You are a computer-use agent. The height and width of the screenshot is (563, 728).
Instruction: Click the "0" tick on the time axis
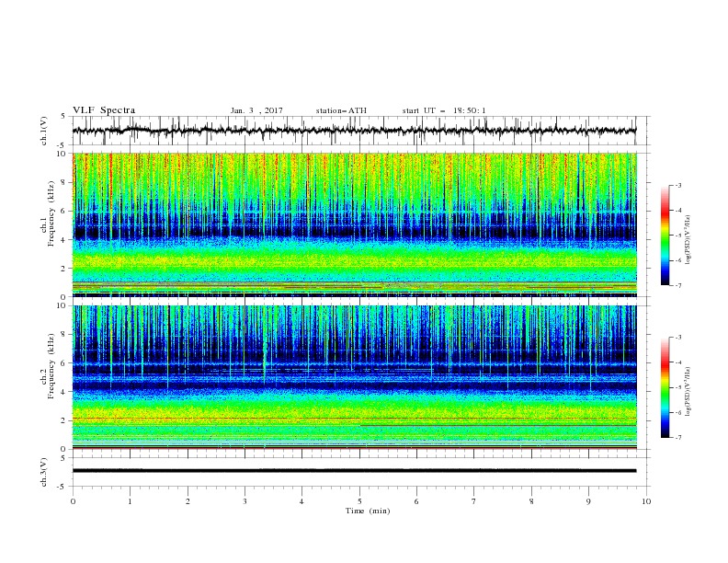[x=73, y=501]
